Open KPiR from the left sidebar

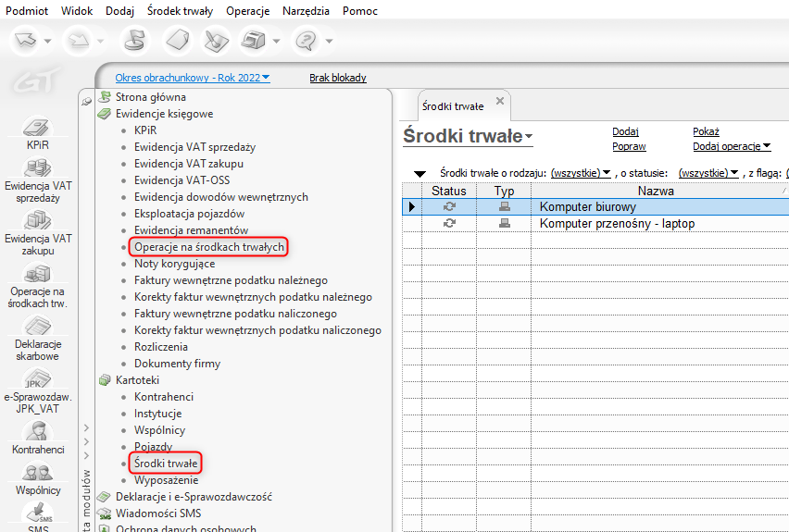(x=39, y=133)
